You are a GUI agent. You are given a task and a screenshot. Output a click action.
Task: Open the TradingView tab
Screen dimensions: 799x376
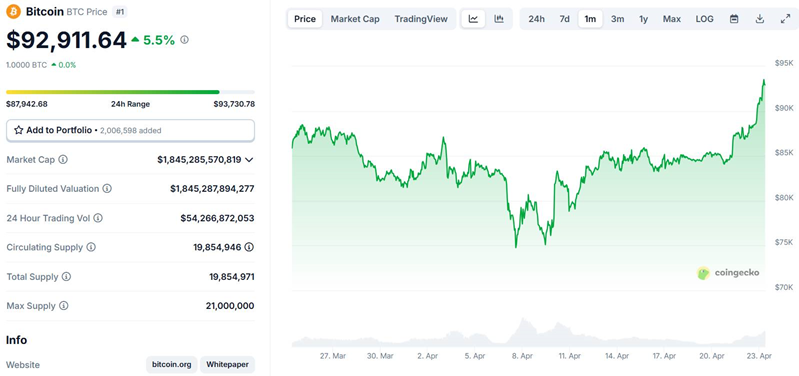[x=421, y=19]
